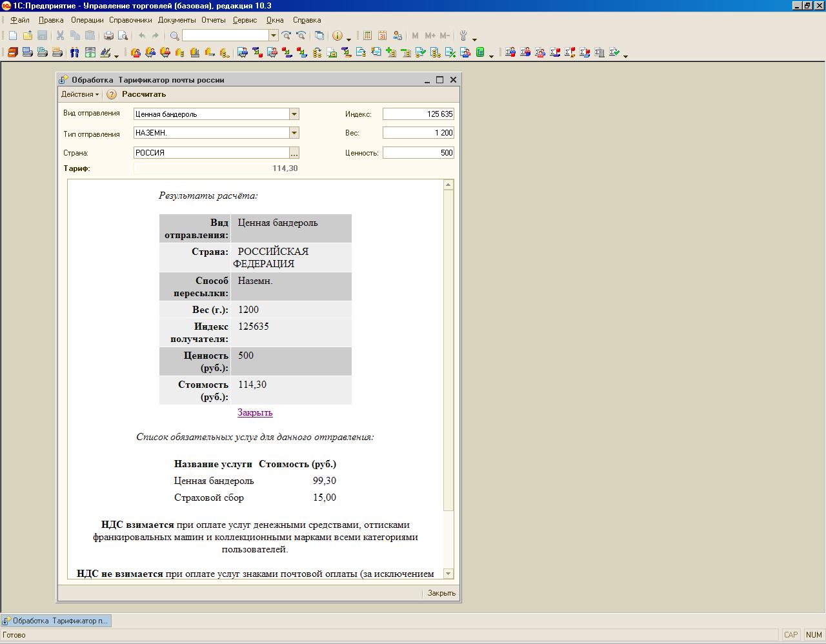
Task: Open the Справочники menu
Action: coord(130,20)
